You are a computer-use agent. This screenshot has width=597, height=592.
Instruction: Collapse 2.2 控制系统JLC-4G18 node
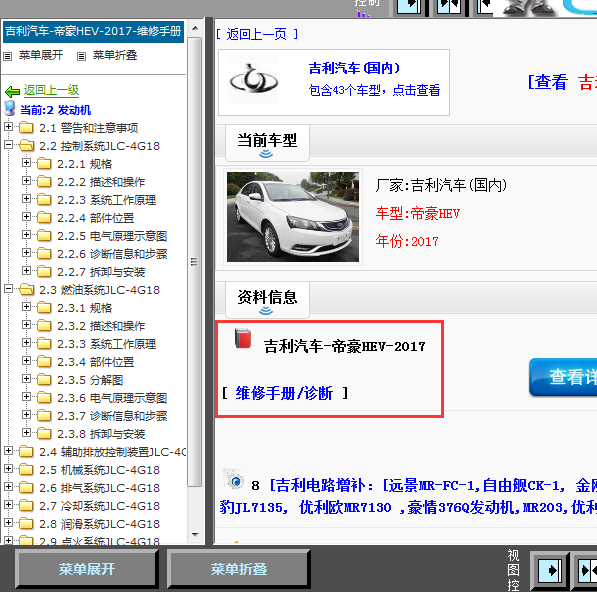coord(8,144)
